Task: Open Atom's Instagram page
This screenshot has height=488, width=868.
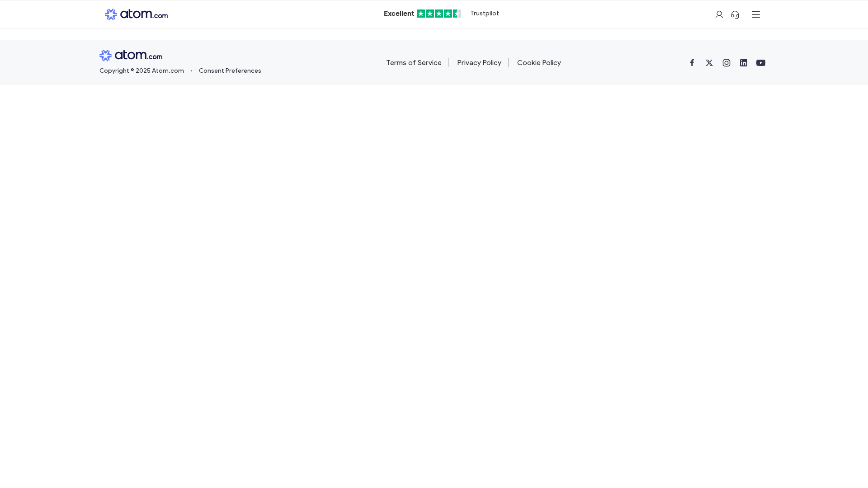Action: (x=726, y=63)
